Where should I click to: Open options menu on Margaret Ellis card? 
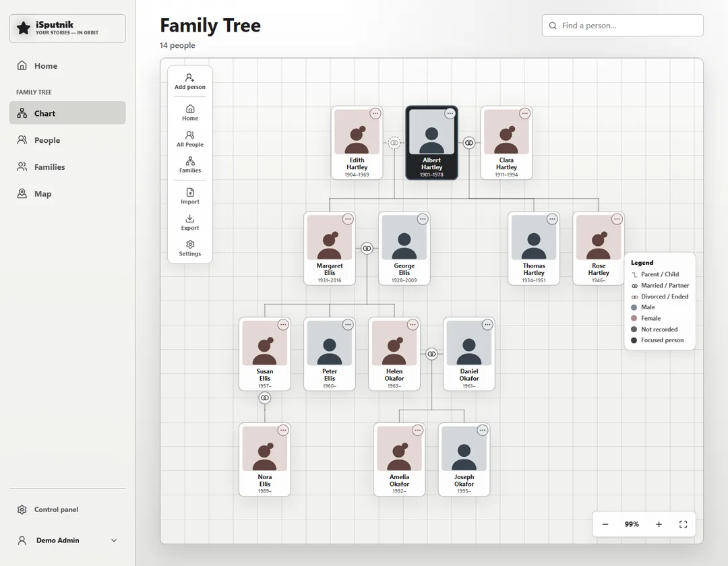(x=348, y=219)
